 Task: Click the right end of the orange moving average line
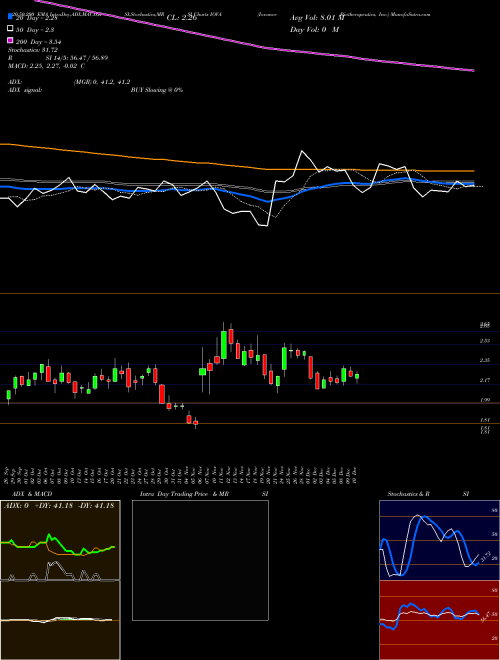click(x=474, y=171)
